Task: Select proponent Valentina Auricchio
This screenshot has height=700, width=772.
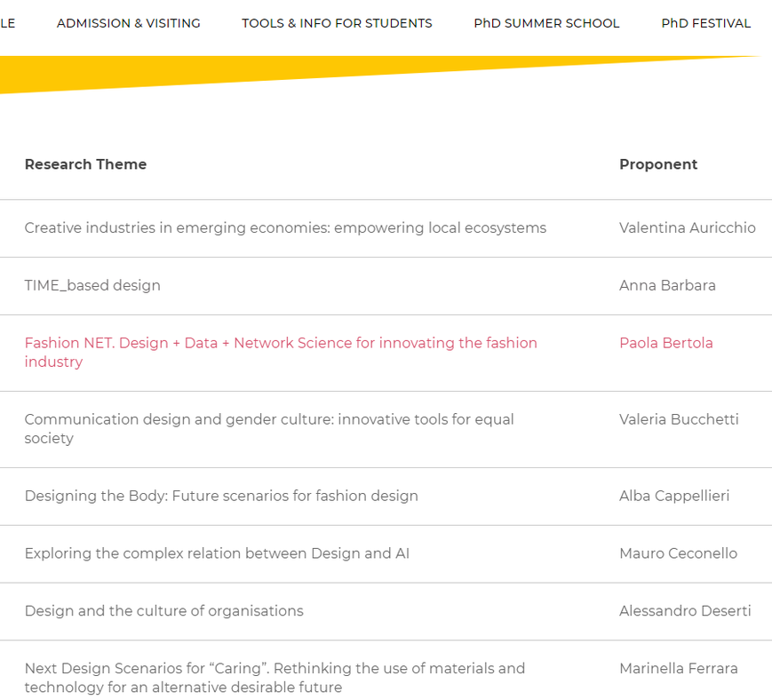Action: pos(687,228)
